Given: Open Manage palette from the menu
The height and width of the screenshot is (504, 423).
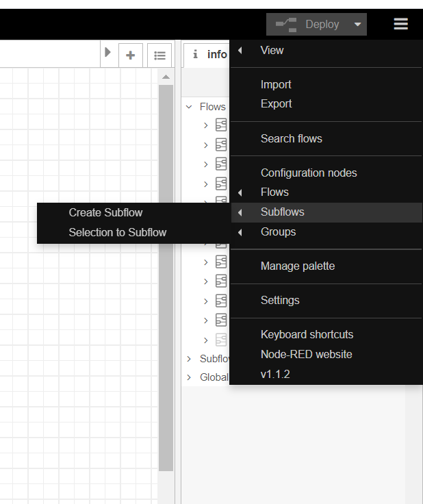Looking at the screenshot, I should click(x=297, y=266).
